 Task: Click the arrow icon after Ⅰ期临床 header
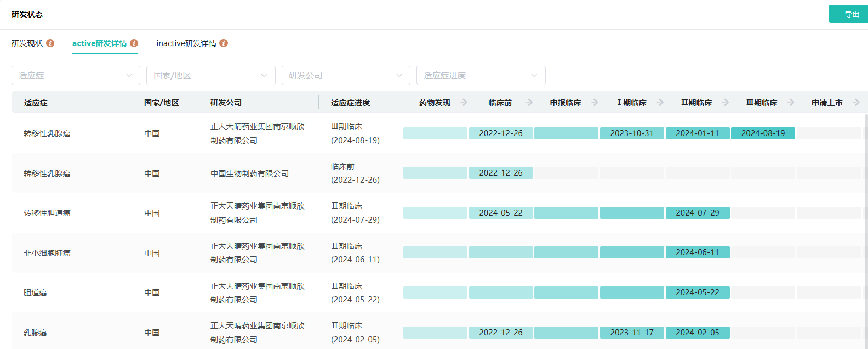(660, 103)
